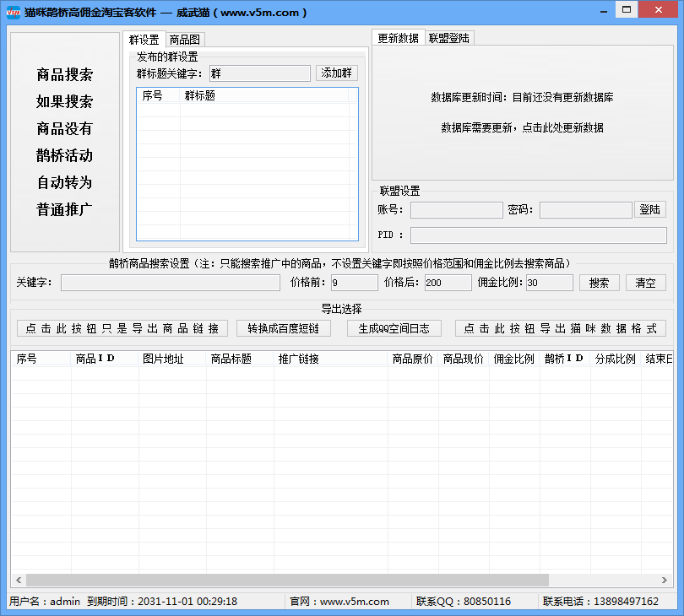Click the 搜索 button
Viewport: 684px width, 616px height.
599,283
